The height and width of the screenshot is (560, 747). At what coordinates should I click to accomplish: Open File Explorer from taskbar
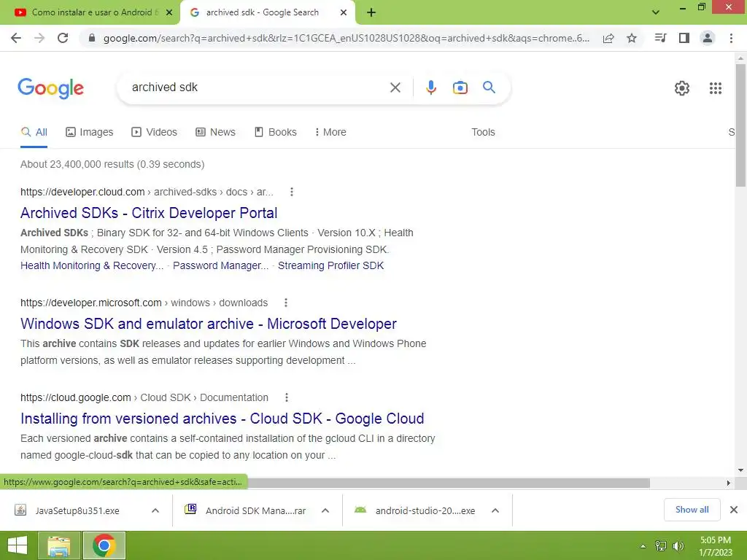pyautogui.click(x=58, y=545)
